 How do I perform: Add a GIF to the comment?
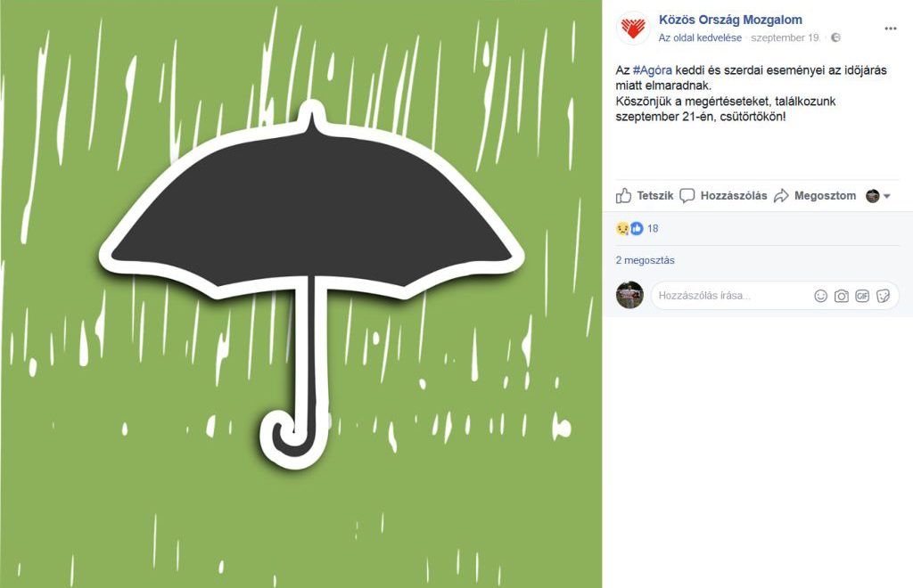[862, 296]
